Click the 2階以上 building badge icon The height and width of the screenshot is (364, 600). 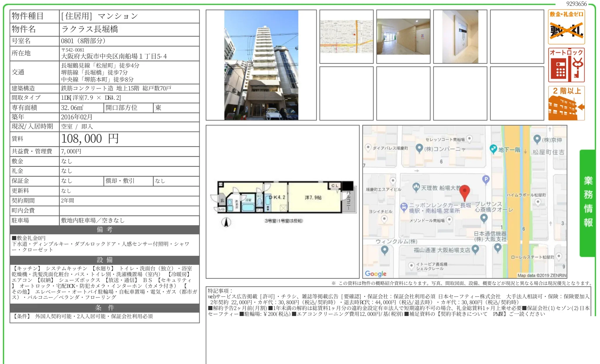coord(566,103)
